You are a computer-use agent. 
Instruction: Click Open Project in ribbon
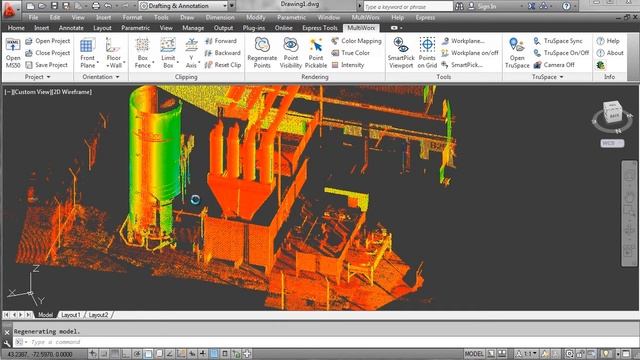[x=48, y=41]
